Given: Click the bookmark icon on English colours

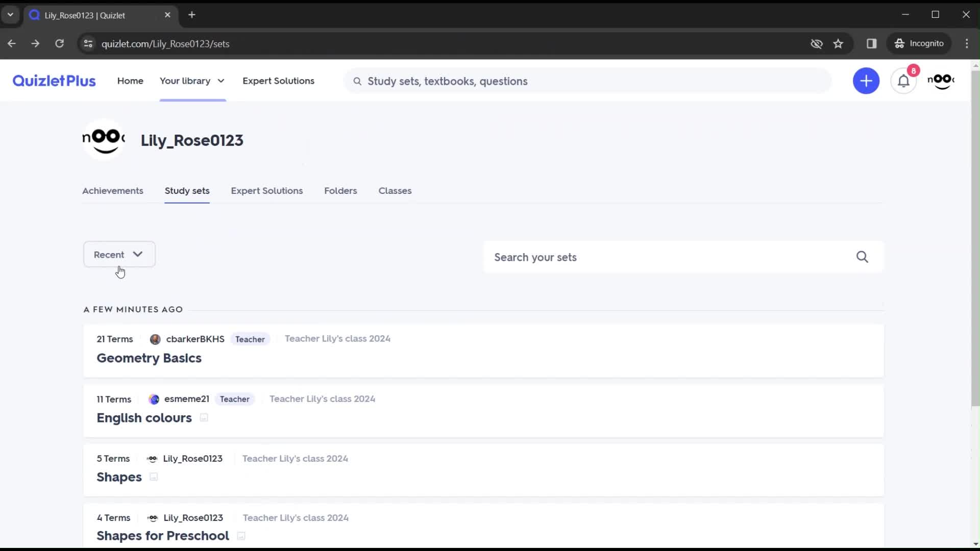Looking at the screenshot, I should click(204, 418).
